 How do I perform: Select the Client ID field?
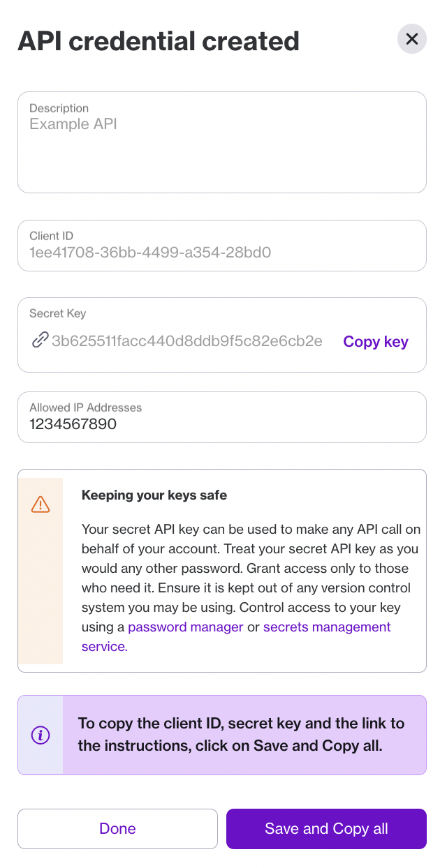click(222, 246)
